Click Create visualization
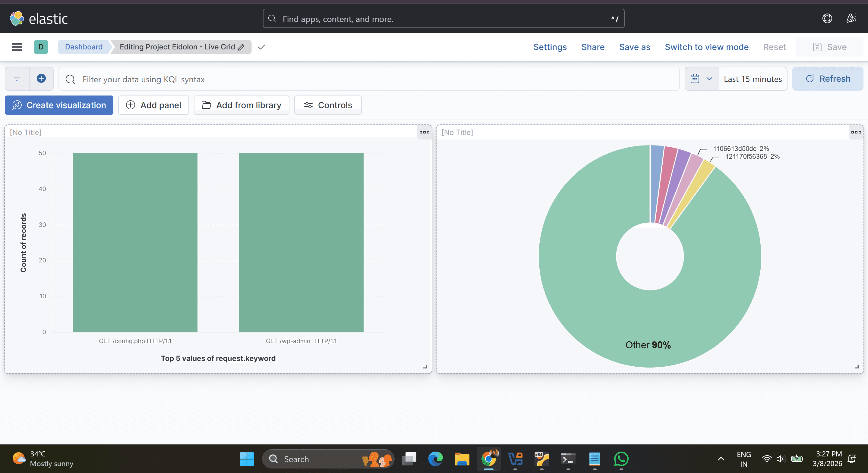 click(59, 105)
